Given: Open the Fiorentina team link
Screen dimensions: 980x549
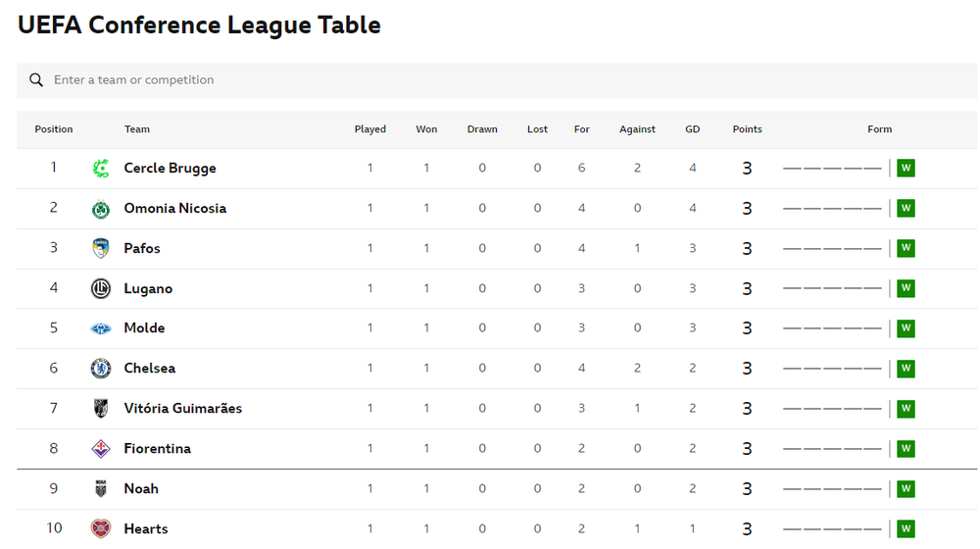Looking at the screenshot, I should point(158,448).
